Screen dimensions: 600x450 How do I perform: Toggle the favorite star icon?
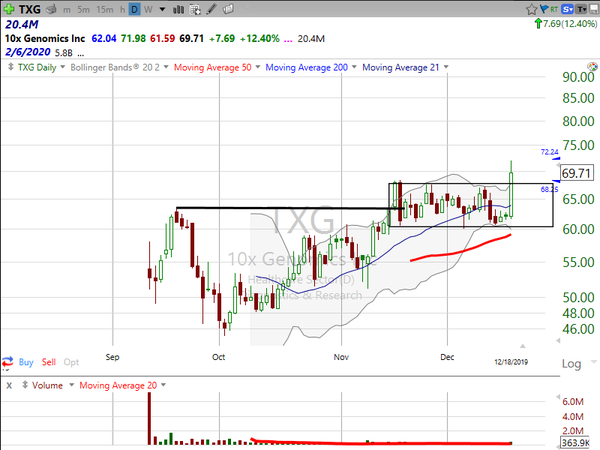pyautogui.click(x=531, y=9)
